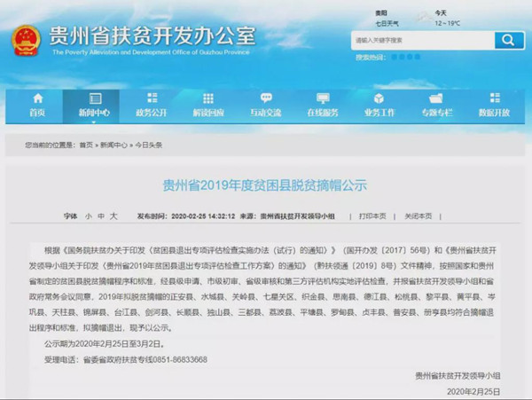Click the magnifier search button
532x400 pixels.
(508, 41)
